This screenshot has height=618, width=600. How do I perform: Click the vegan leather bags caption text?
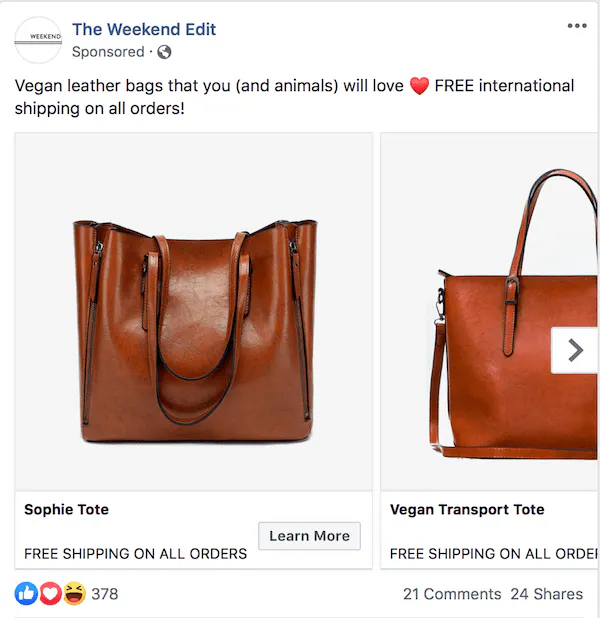click(200, 87)
